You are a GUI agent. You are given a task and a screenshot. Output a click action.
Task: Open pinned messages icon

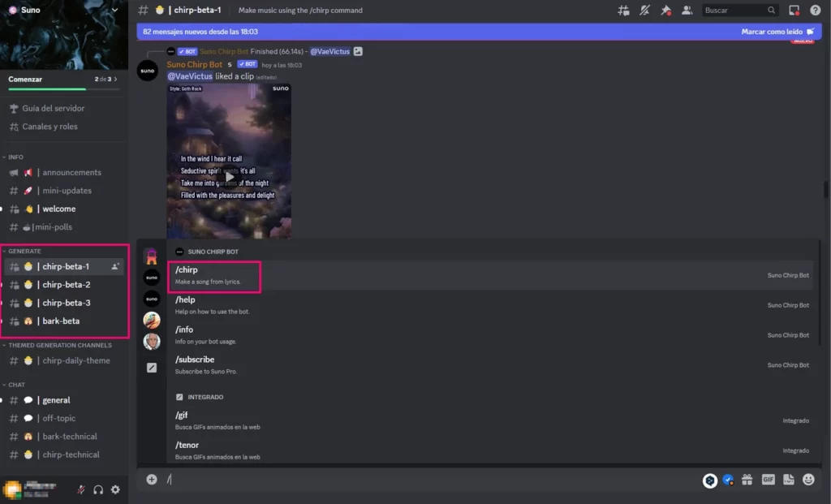[x=665, y=10]
